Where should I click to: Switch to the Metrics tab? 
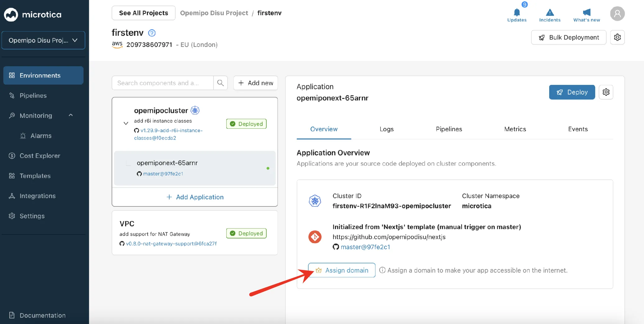click(x=515, y=129)
